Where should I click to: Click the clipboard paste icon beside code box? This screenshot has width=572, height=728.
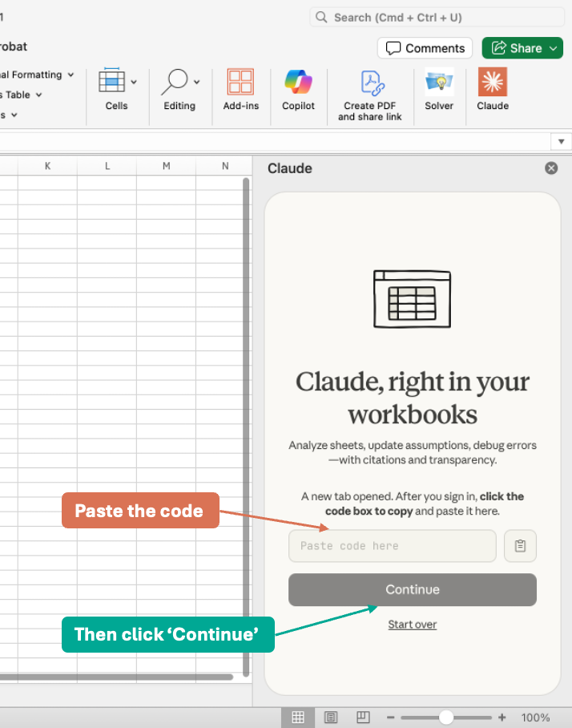pos(520,545)
